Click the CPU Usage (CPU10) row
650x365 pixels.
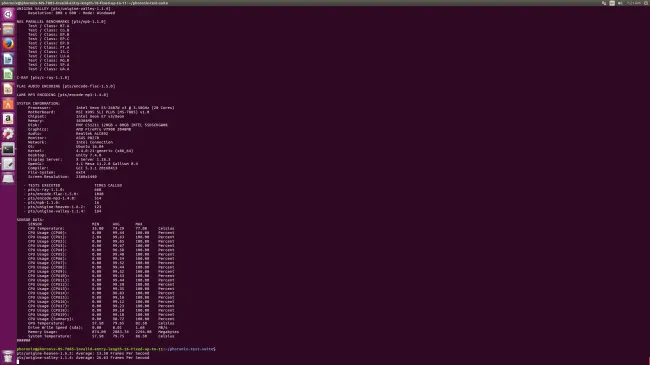101,276
